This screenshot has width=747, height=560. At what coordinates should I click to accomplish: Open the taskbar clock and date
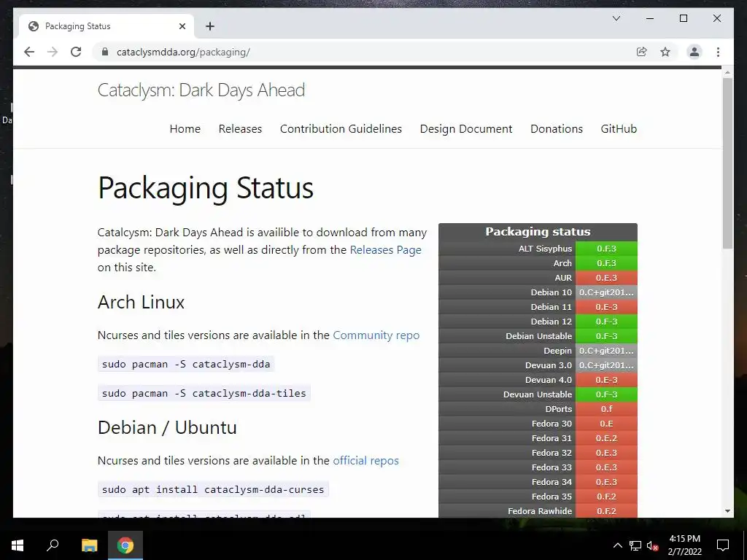click(x=684, y=545)
